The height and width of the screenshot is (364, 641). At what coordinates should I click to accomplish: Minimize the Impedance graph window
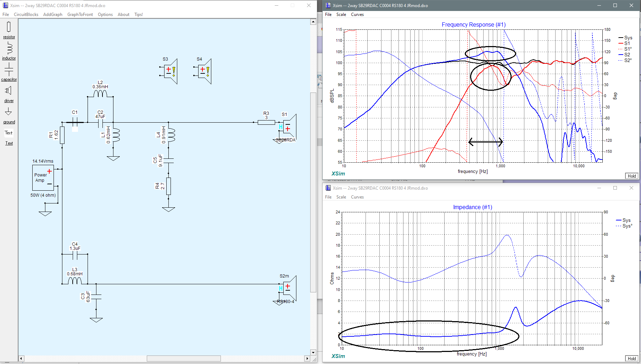pyautogui.click(x=599, y=188)
